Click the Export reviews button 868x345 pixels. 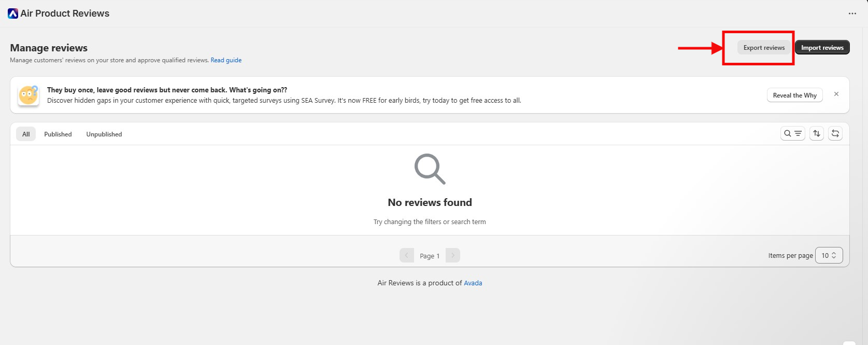coord(764,48)
